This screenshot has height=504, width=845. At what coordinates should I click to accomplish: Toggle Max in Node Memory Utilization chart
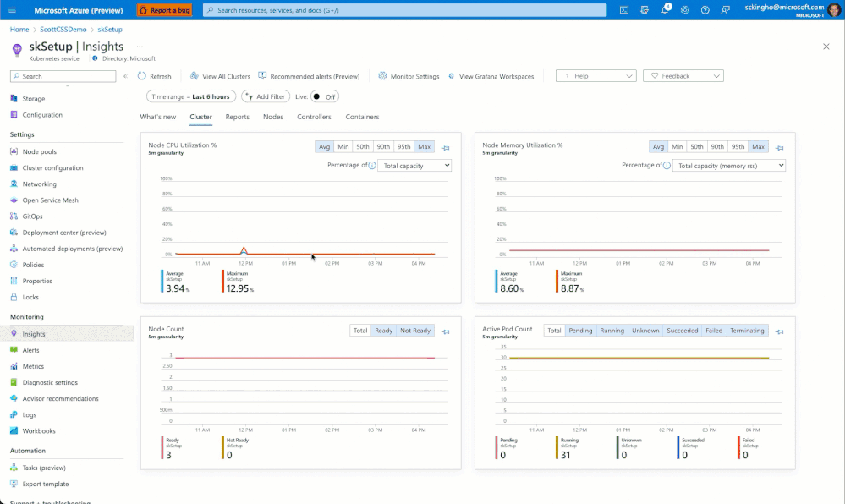click(x=758, y=146)
